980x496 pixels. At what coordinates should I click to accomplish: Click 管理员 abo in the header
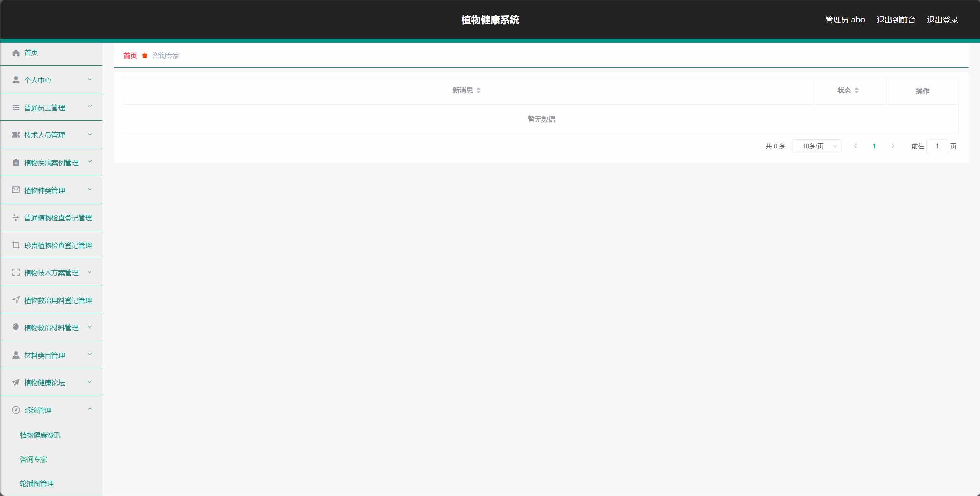coord(845,20)
